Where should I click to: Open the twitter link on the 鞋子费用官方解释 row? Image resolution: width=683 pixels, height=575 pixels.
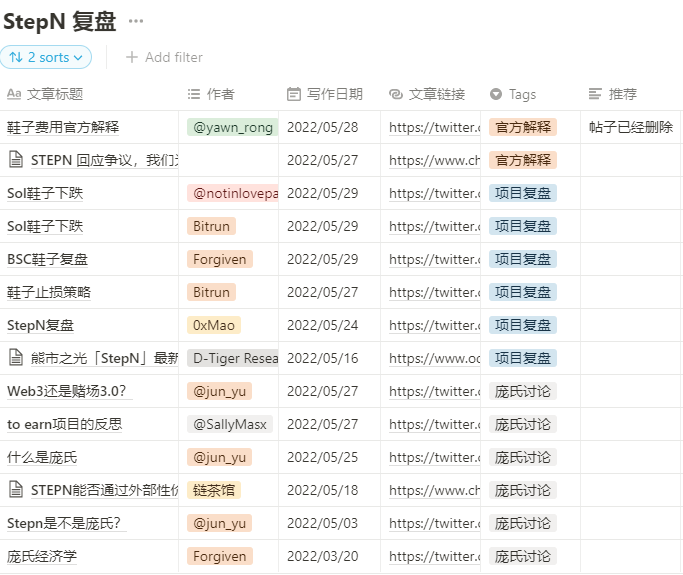click(x=434, y=127)
